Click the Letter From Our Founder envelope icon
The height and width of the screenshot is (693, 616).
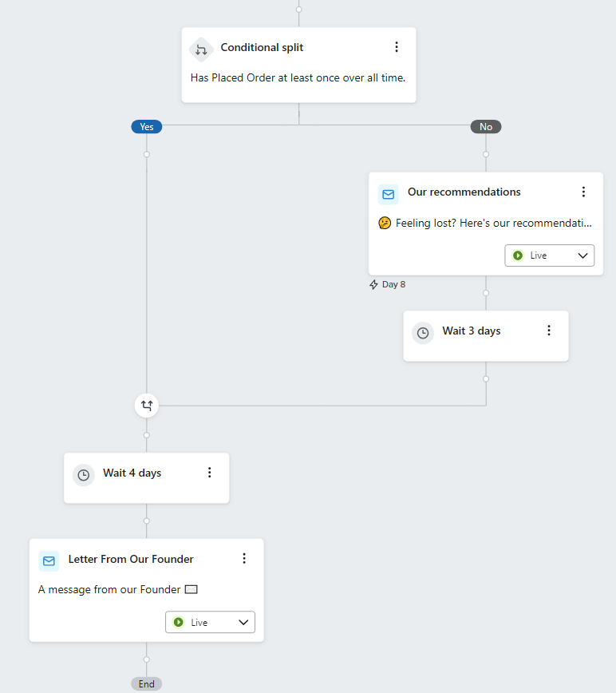49,560
